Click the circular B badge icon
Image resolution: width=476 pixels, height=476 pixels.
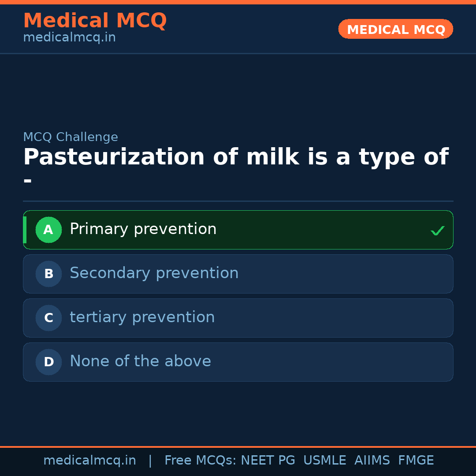[48, 274]
